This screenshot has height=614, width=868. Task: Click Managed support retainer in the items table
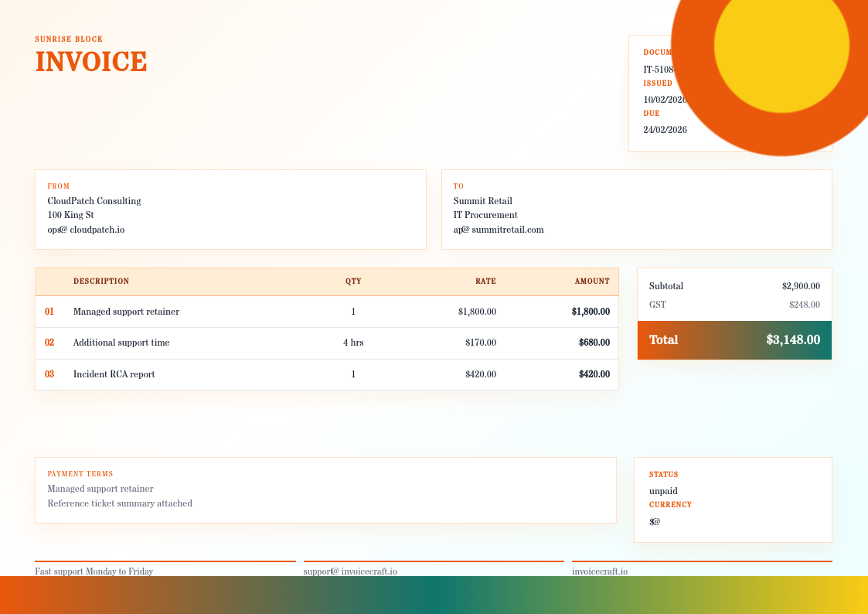click(126, 312)
